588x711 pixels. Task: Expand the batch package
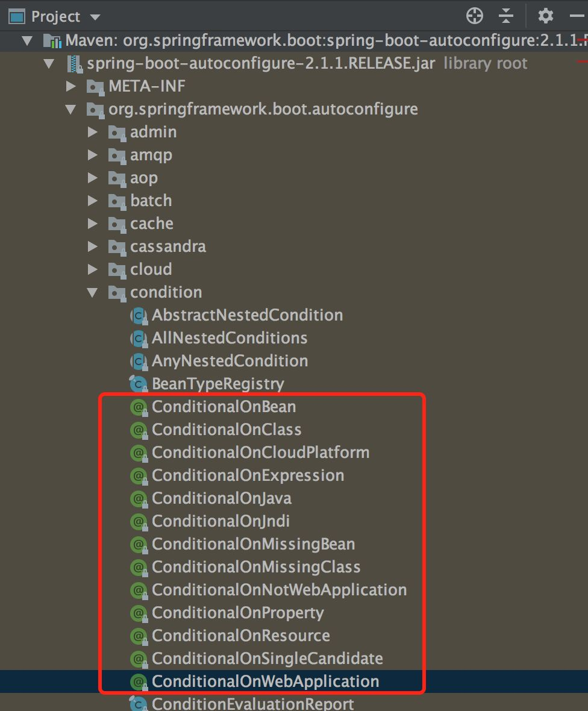[x=93, y=201]
